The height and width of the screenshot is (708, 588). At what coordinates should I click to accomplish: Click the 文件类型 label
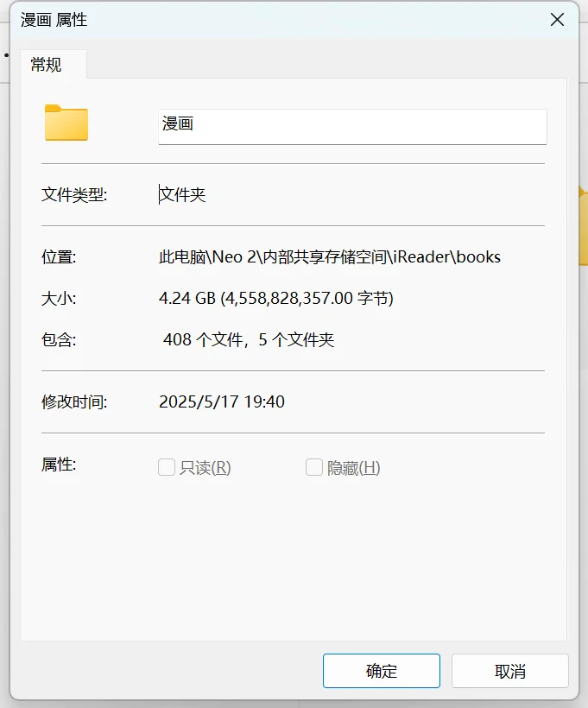point(74,194)
